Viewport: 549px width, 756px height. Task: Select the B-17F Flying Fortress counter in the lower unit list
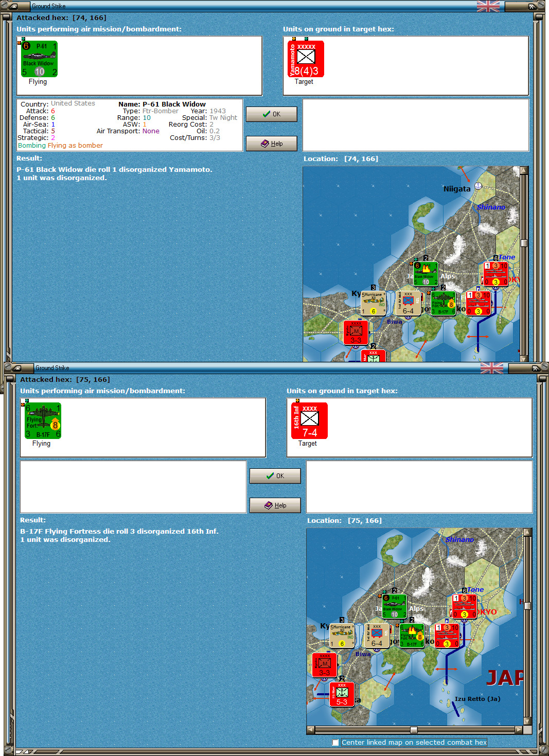click(x=43, y=421)
